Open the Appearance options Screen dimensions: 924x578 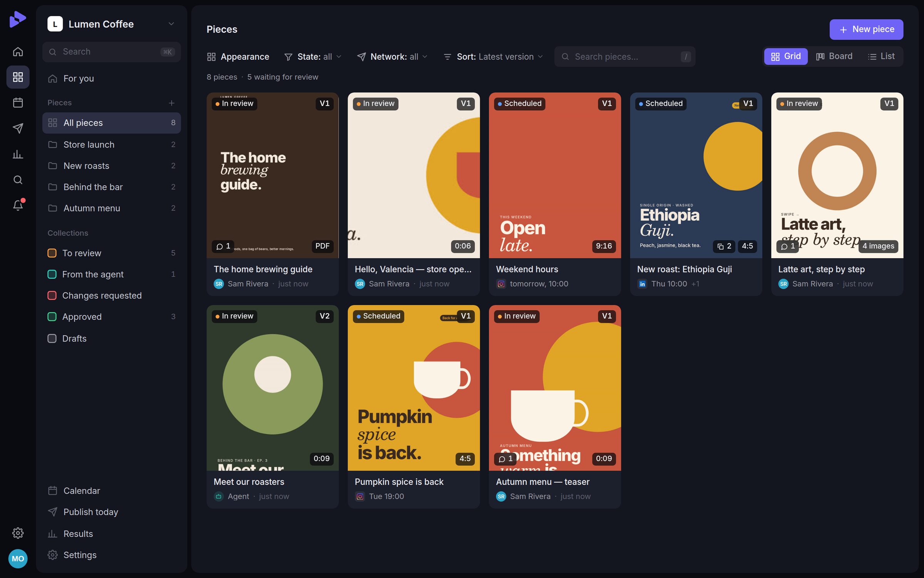[x=238, y=57]
